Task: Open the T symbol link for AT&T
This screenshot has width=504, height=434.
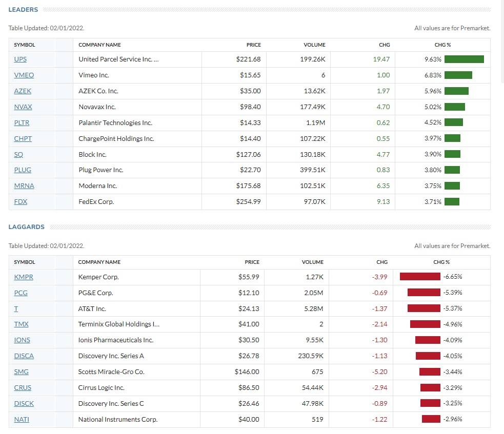Action: [x=16, y=309]
